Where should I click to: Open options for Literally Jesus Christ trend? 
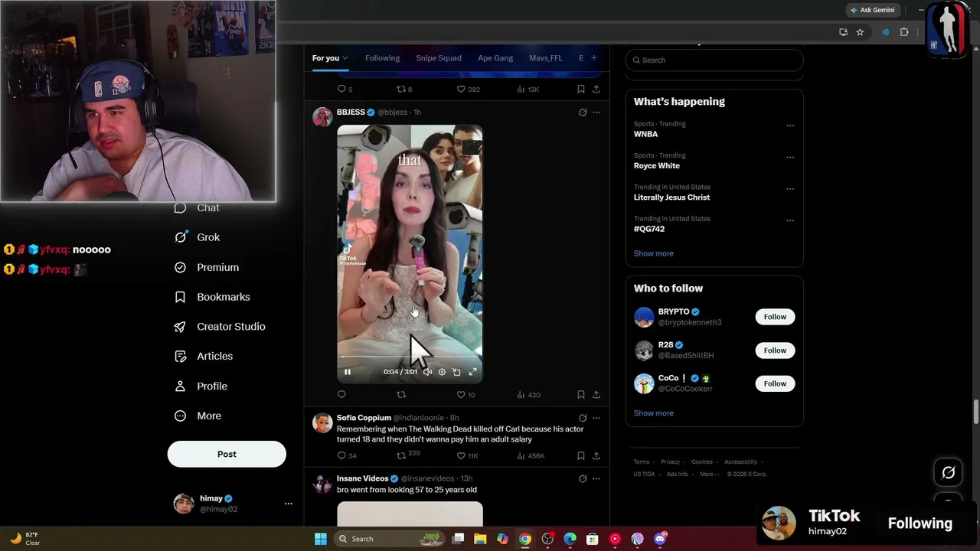click(790, 189)
